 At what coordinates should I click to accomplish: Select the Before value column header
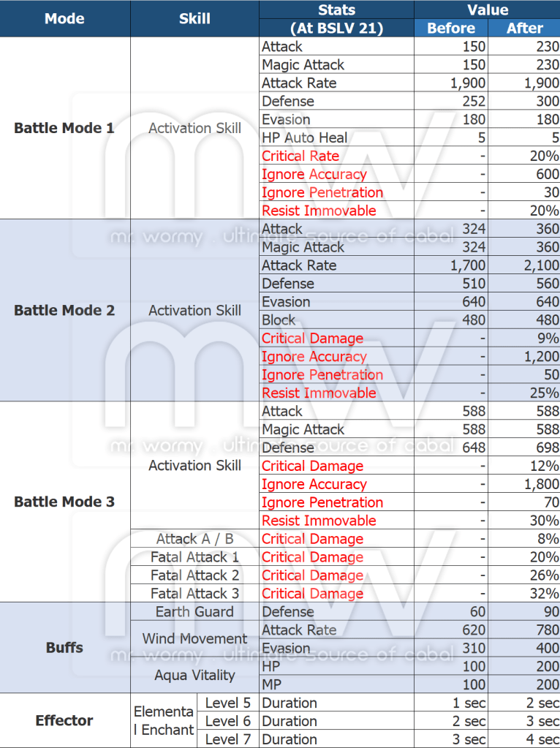pos(450,29)
